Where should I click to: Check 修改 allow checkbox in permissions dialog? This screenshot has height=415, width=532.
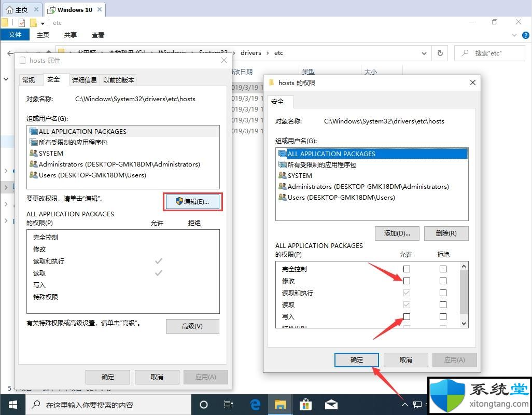407,281
